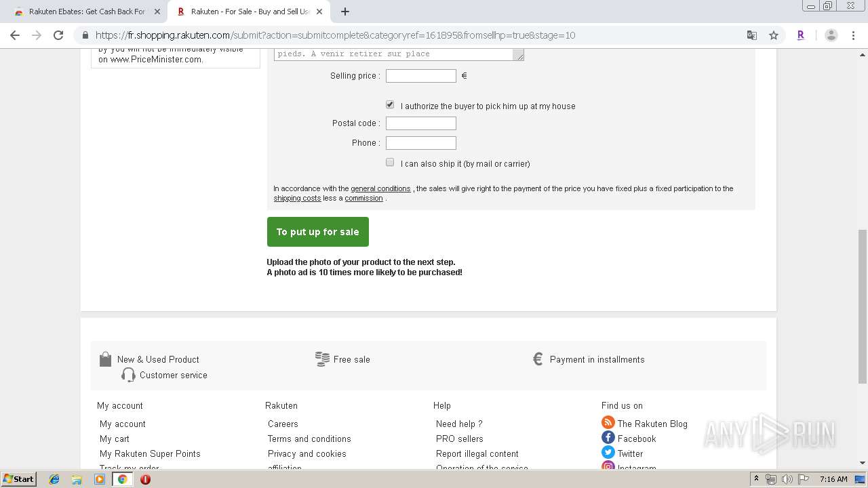Open the 'Need help ?' link
This screenshot has height=488, width=868.
point(459,424)
